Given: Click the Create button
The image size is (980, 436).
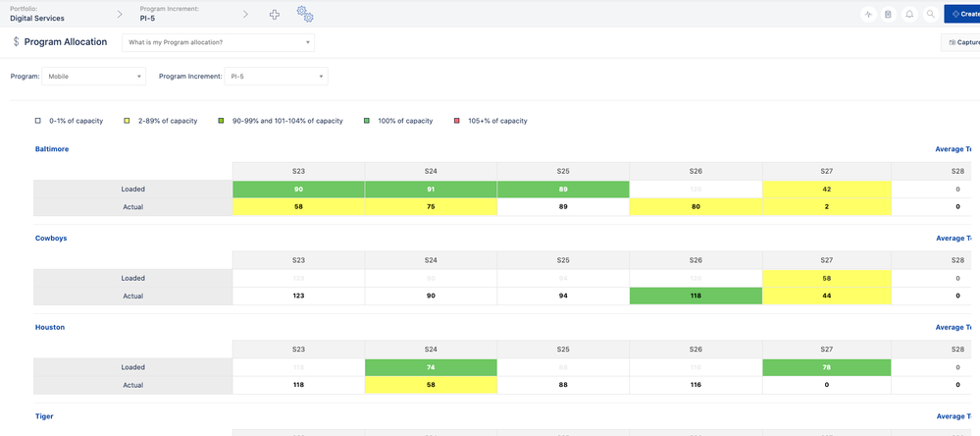Looking at the screenshot, I should coord(962,14).
